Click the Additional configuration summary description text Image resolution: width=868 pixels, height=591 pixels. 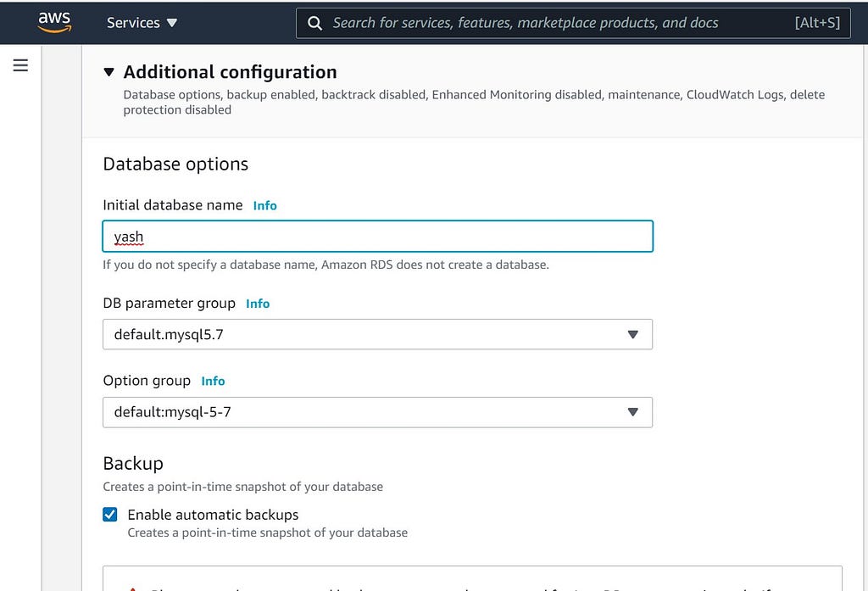(x=474, y=102)
